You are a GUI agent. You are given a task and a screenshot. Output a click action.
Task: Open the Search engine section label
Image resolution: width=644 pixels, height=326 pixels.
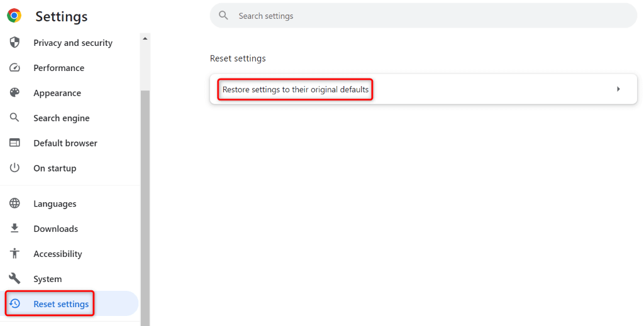(62, 118)
